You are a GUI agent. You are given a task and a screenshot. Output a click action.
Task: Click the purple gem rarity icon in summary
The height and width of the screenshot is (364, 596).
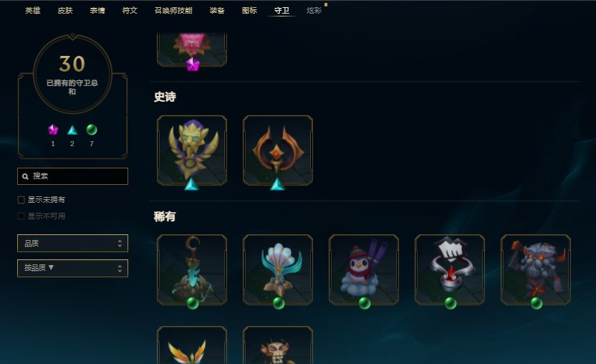(53, 130)
